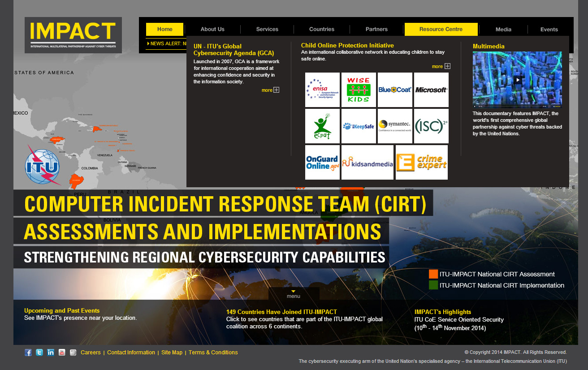Click 'See IMPACT's presence near your location' text
Viewport: 588px width, 370px height.
pos(81,318)
